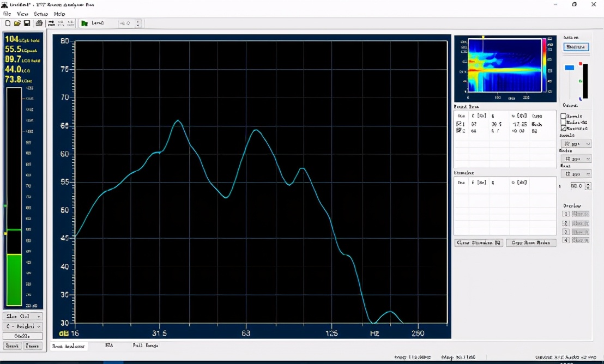The image size is (604, 364).
Task: Open the second dropdown below the checkboxes
Action: [576, 159]
